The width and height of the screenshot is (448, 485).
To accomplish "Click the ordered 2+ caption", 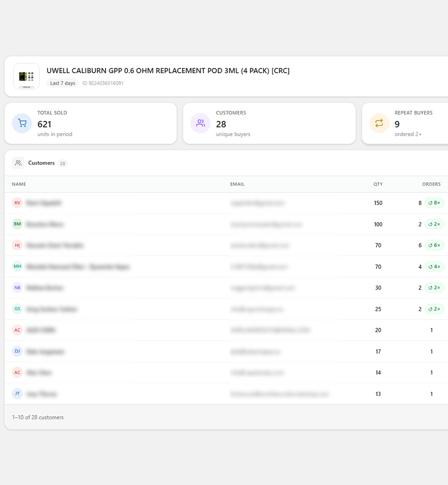I will click(408, 134).
